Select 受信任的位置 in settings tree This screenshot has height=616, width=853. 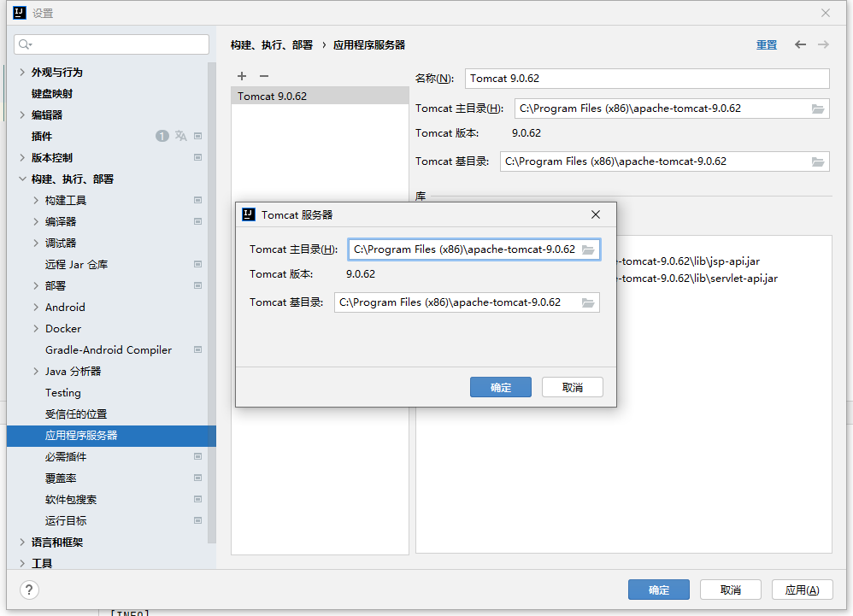[x=76, y=414]
